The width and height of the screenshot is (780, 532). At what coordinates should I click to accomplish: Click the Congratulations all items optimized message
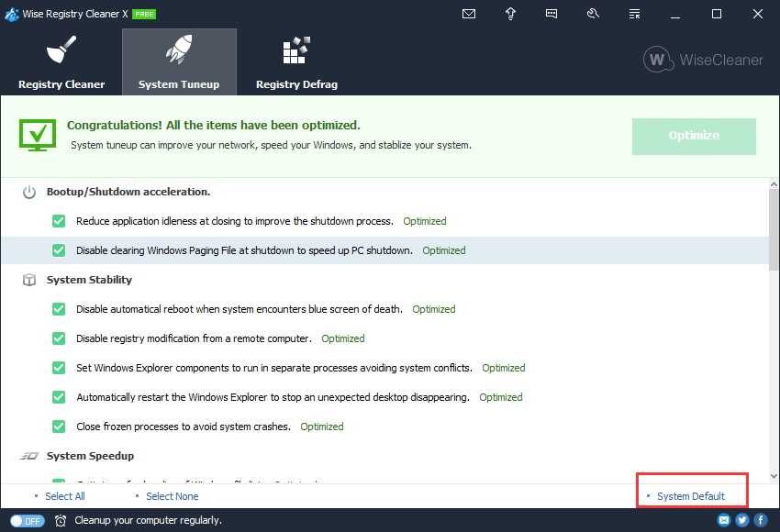pyautogui.click(x=214, y=126)
